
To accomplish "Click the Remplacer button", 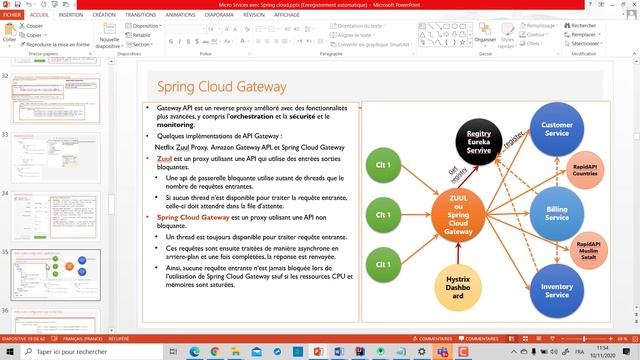I will pos(582,34).
